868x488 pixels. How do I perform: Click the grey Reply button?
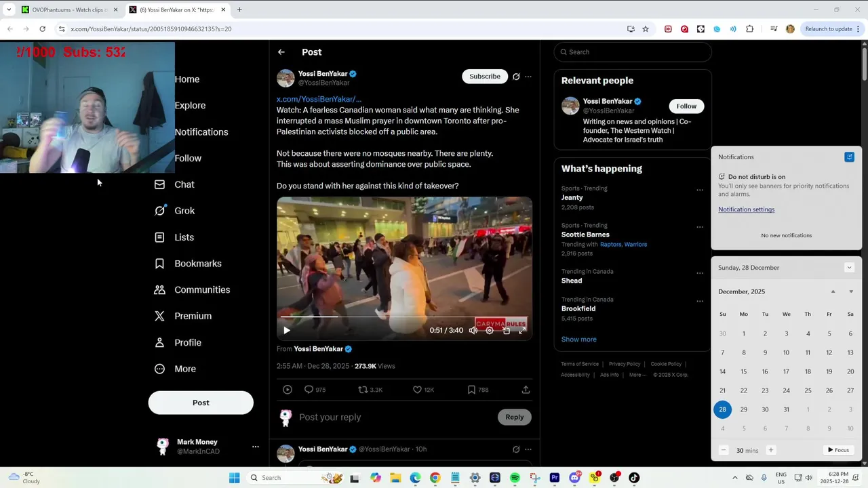click(515, 418)
